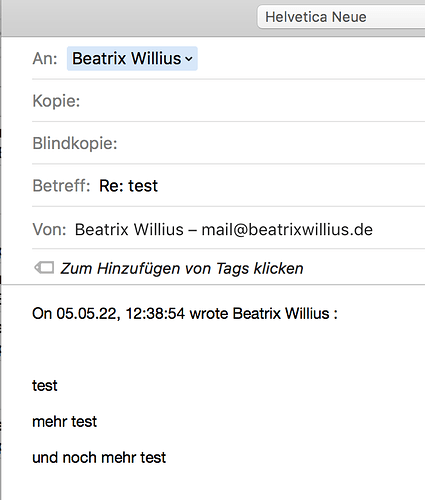This screenshot has width=425, height=500.
Task: Place the cursor in the quote header line
Action: tap(185, 313)
